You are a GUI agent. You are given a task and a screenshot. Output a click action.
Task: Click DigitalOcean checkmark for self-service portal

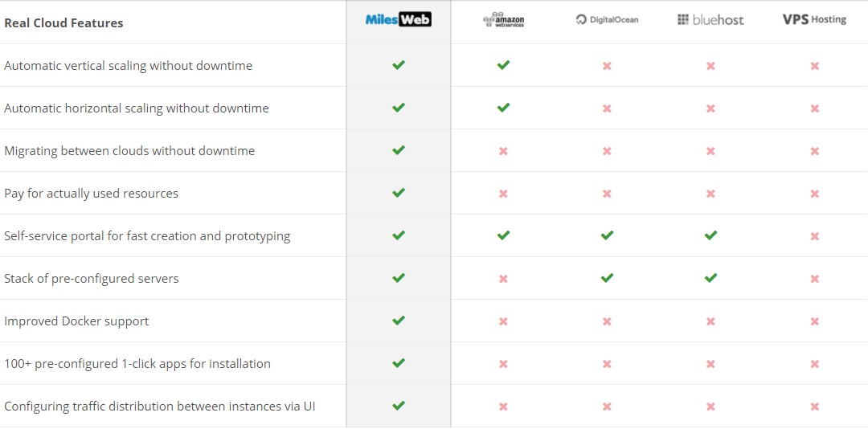click(x=607, y=235)
